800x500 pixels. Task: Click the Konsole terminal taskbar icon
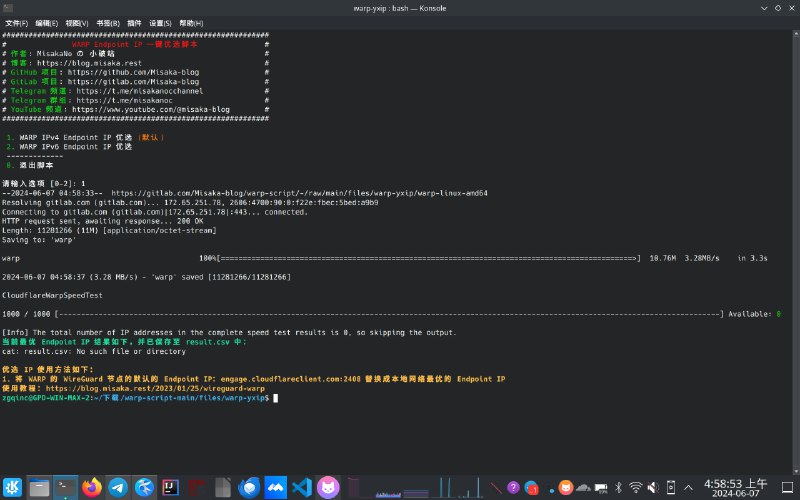pyautogui.click(x=66, y=487)
